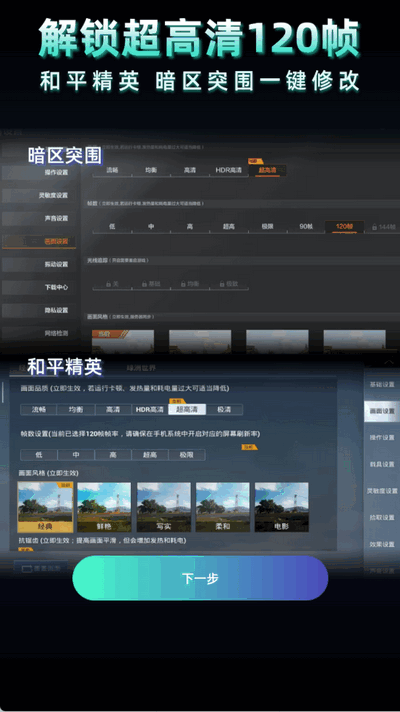
Task: Open 拾取设置 in 和平精英 right sidebar
Action: coord(382,518)
